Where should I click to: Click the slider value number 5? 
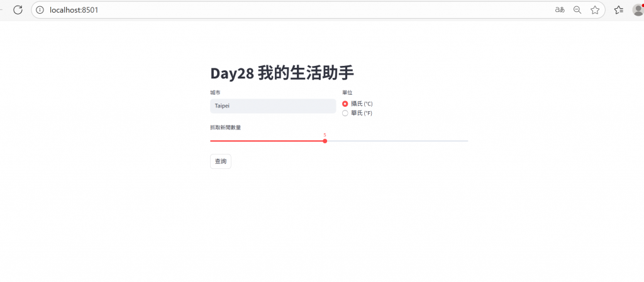(325, 134)
